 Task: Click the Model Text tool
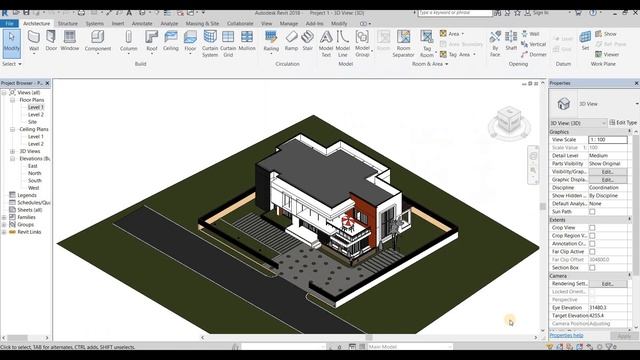(326, 43)
